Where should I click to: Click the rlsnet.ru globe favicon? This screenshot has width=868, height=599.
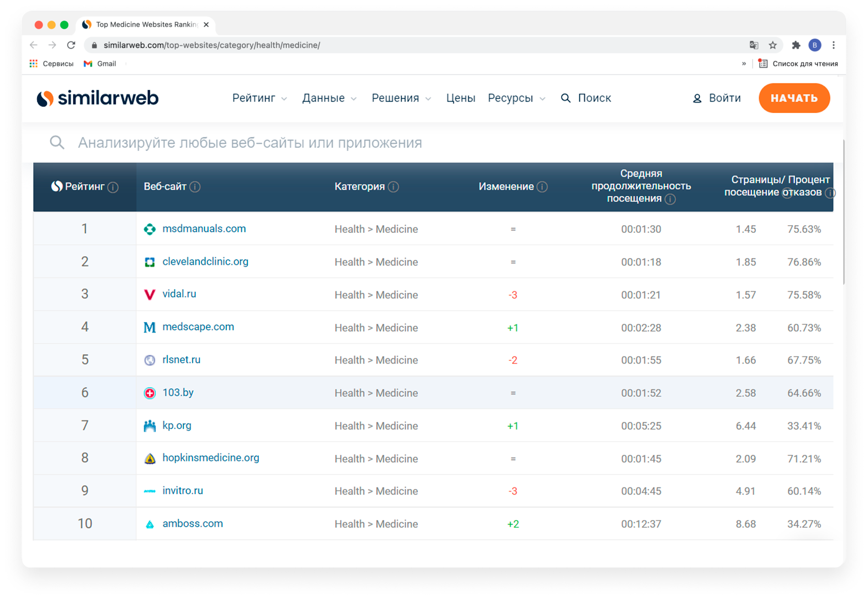[x=150, y=360]
